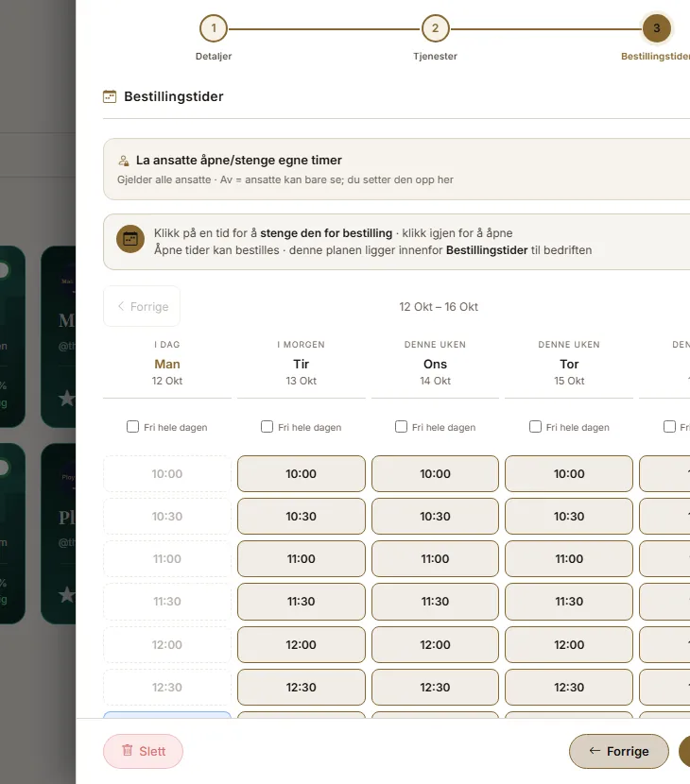
Task: Click the Bestillingstider section heading text
Action: 174,96
